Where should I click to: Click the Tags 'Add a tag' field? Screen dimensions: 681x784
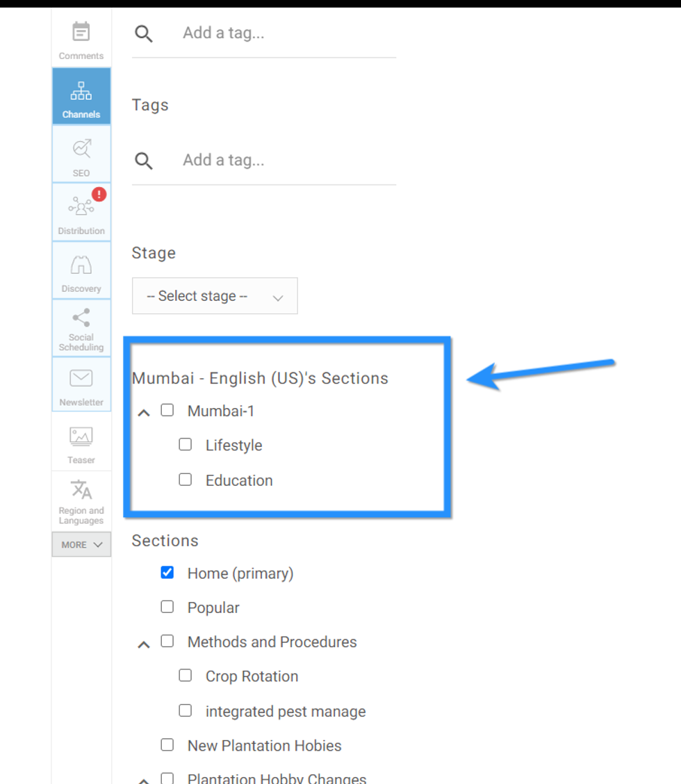(x=278, y=161)
